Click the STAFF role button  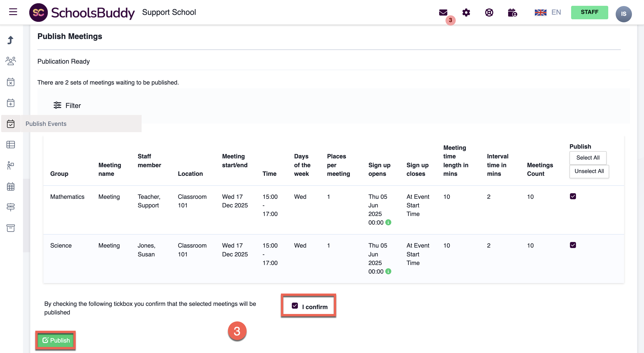(589, 12)
